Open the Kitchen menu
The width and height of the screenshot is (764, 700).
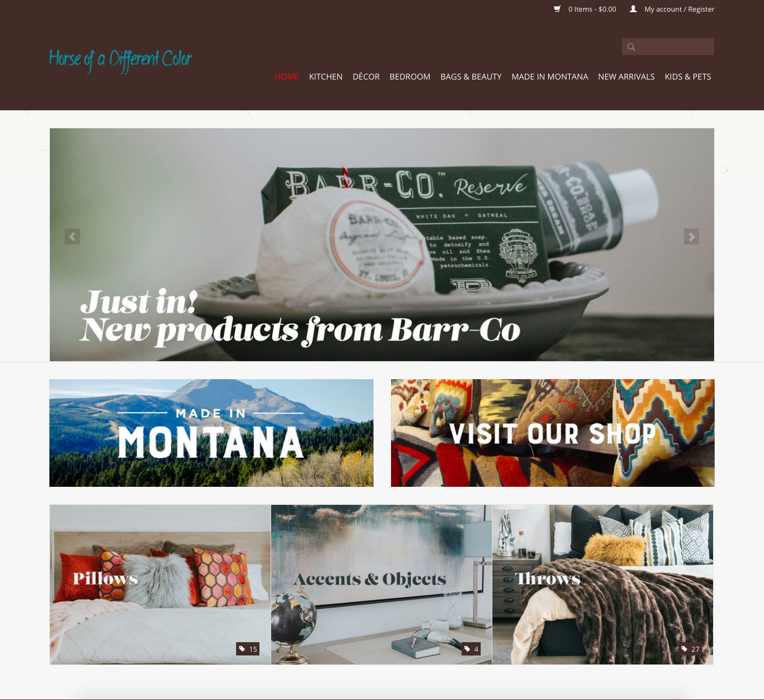pyautogui.click(x=326, y=77)
